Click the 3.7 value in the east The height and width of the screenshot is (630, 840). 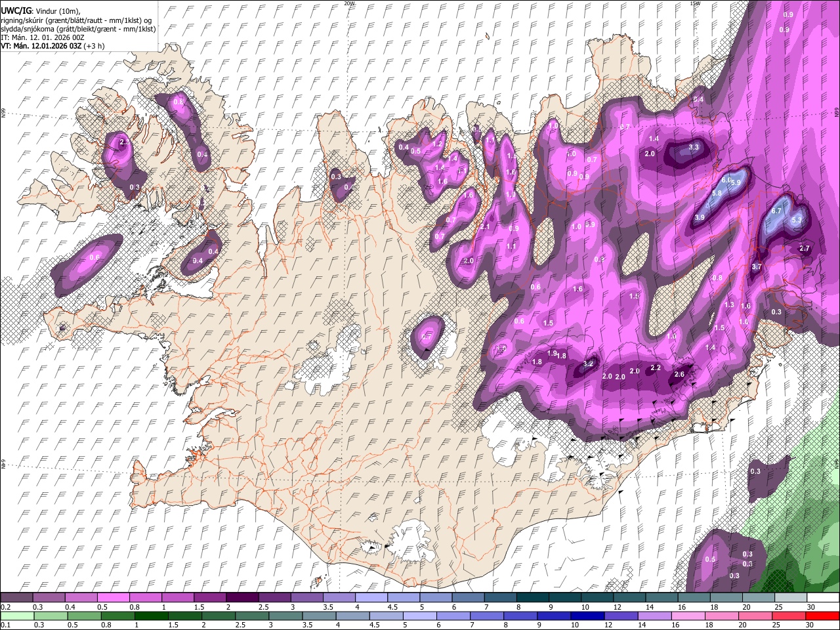756,267
